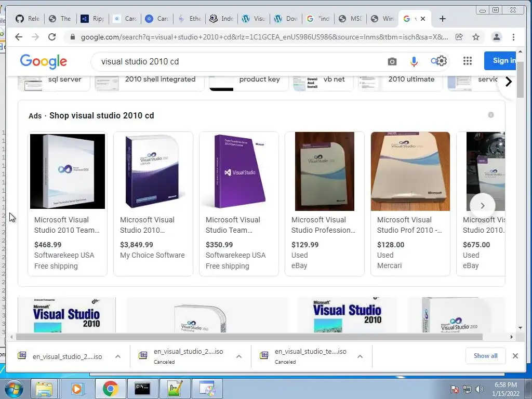
Task: Click the Google logo
Action: coord(44,61)
